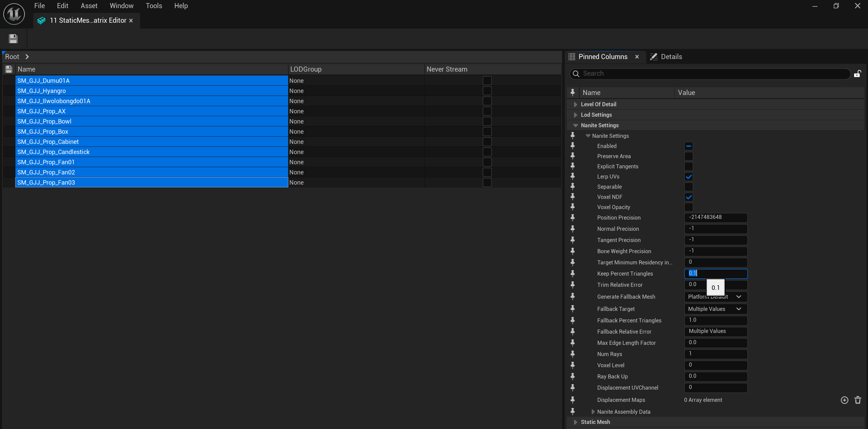The width and height of the screenshot is (868, 429).
Task: Pin the Fallback Target property row
Action: [573, 309]
